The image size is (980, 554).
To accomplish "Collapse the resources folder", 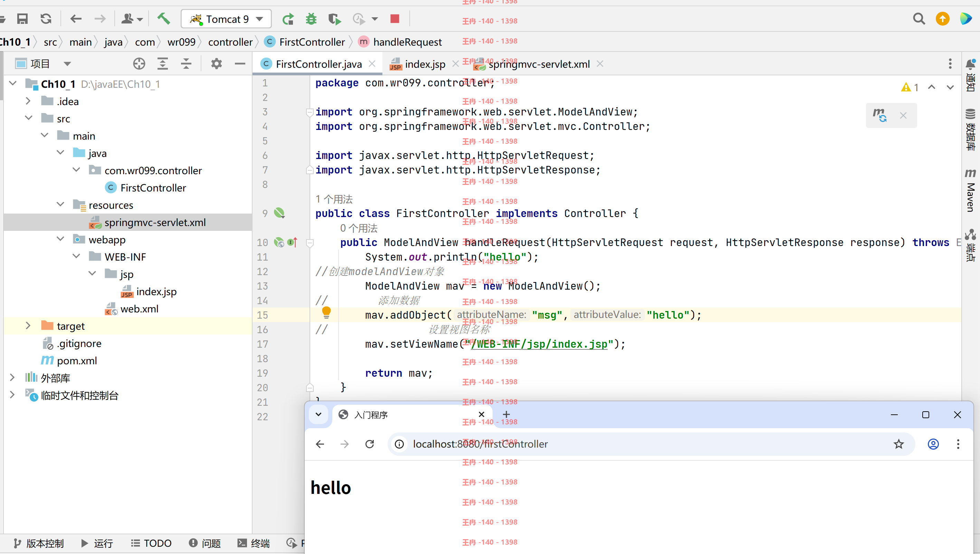I will point(60,205).
